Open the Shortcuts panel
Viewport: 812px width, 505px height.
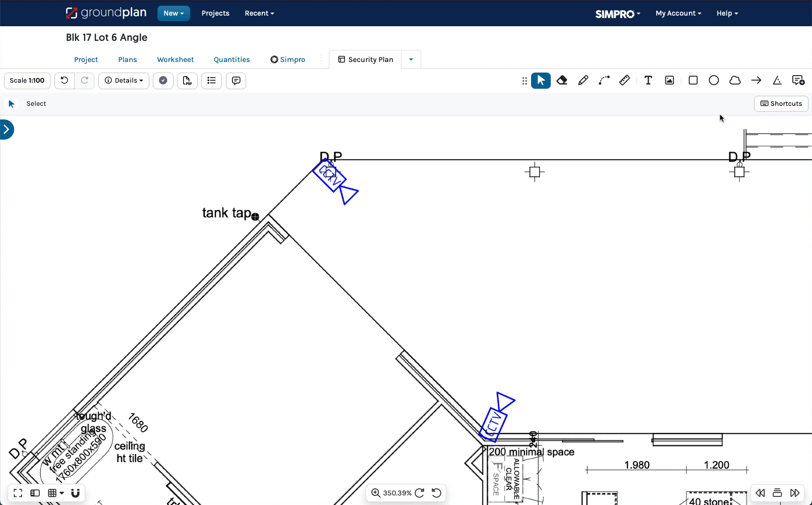(x=781, y=104)
